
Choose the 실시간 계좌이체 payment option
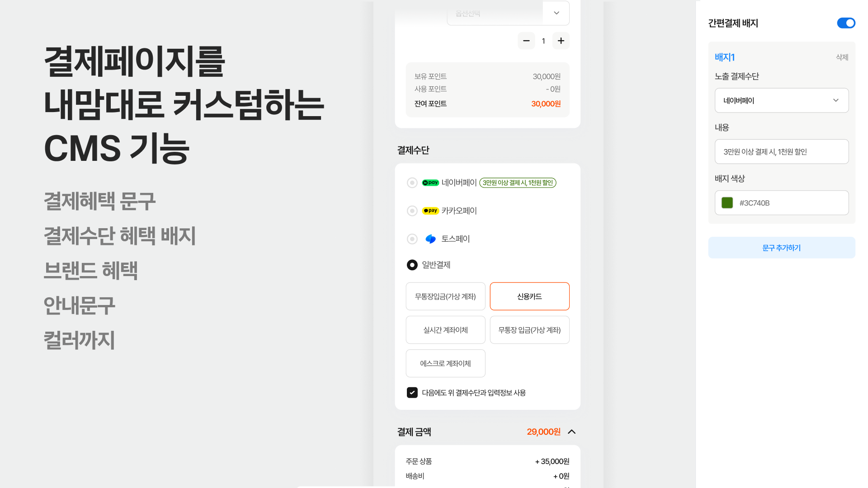click(445, 330)
